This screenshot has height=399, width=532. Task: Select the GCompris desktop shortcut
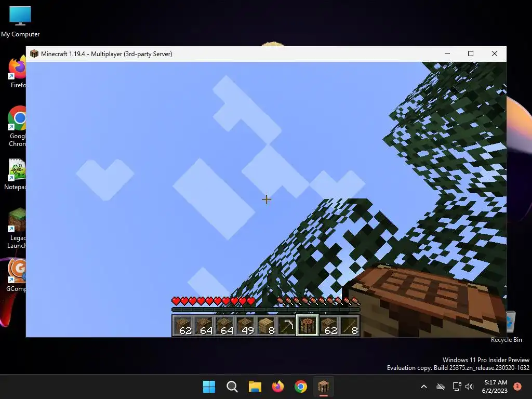tap(16, 275)
